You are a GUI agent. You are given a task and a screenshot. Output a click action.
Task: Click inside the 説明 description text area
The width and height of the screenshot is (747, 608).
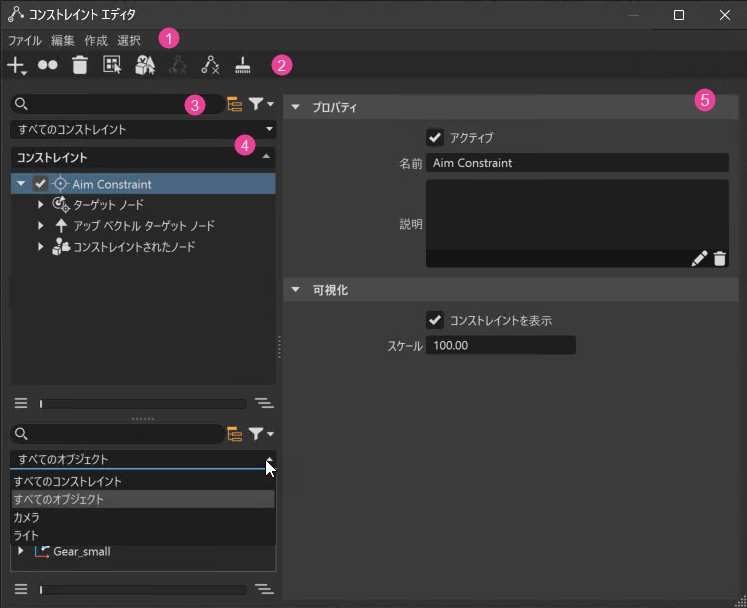pyautogui.click(x=577, y=214)
